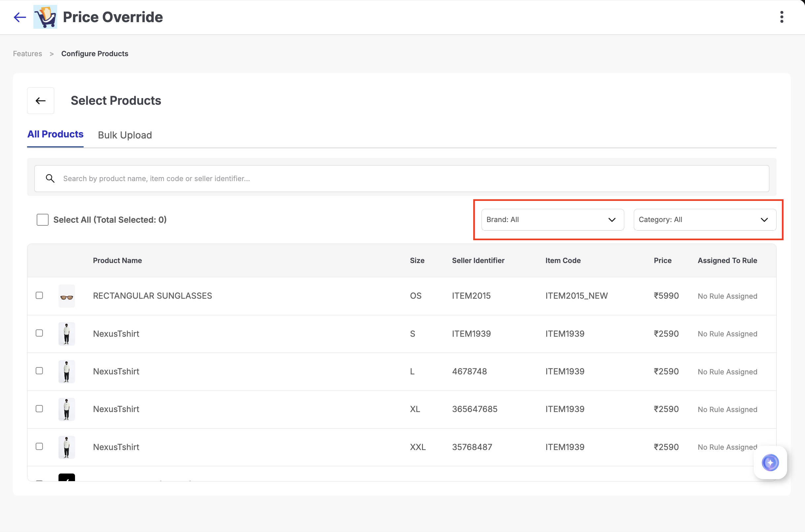Tick checkbox for NexusTshirt size L
This screenshot has height=532, width=805.
[x=39, y=370]
